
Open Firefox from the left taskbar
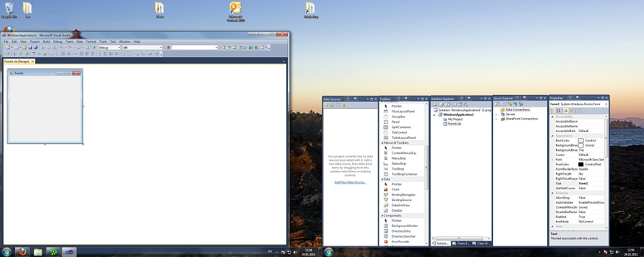(x=22, y=252)
